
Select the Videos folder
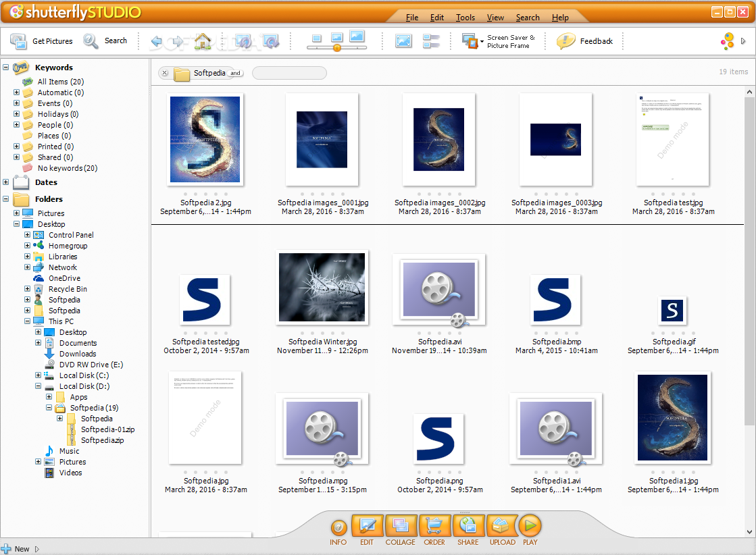click(x=70, y=473)
